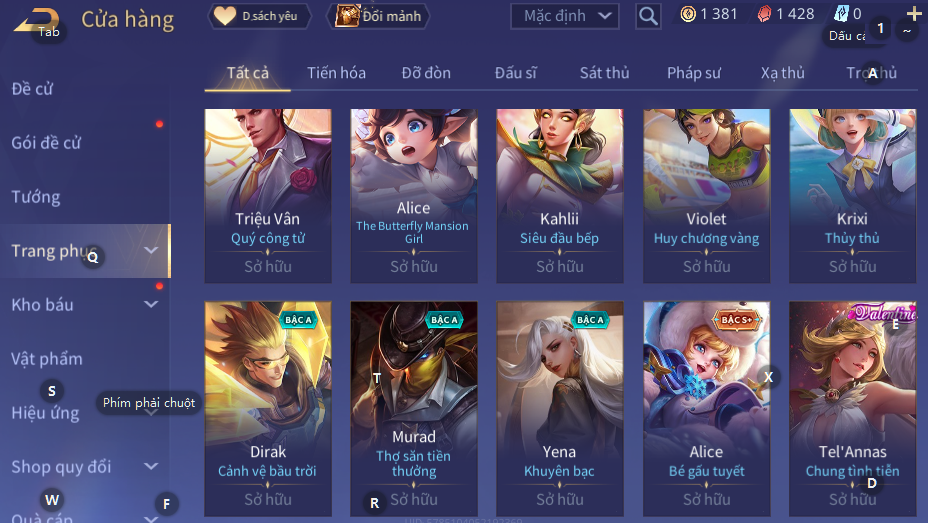Viewport: 928px width, 523px height.
Task: Open the Mặc định sort dropdown
Action: click(x=565, y=16)
